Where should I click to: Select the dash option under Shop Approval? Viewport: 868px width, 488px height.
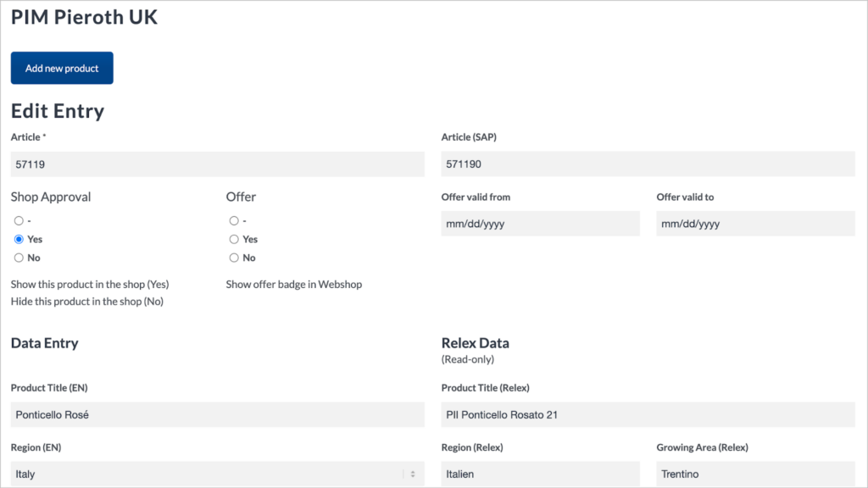(19, 221)
